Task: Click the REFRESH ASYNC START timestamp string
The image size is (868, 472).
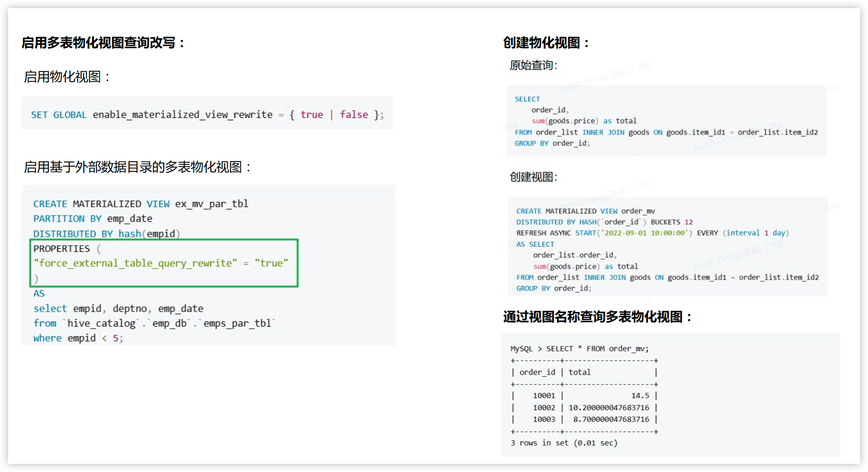Action: (x=645, y=233)
